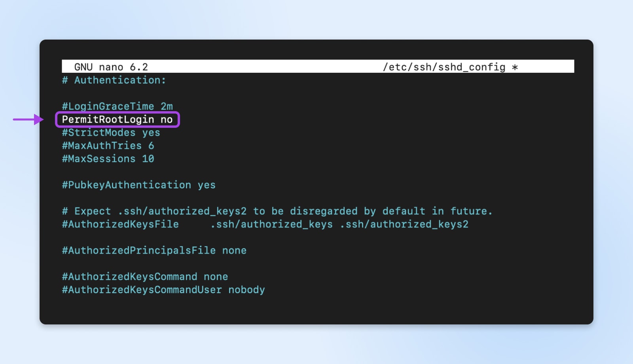Viewport: 633px width, 364px height.
Task: Click the #MaxAuthTries 6 line
Action: 108,146
